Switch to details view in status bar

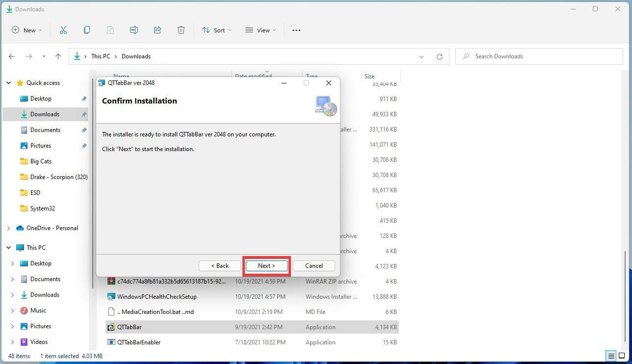pos(611,356)
